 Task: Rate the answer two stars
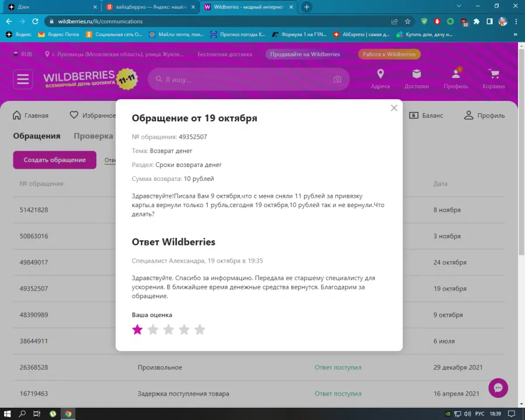coord(153,330)
